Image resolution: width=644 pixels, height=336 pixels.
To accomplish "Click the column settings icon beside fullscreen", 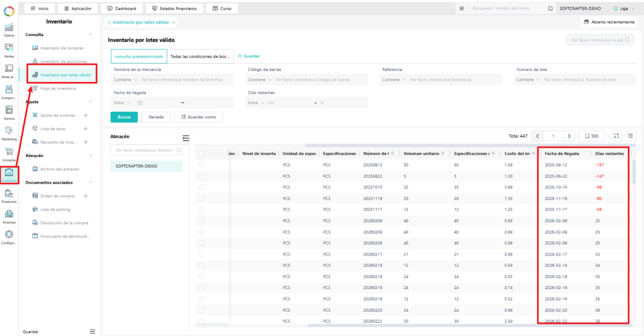I will point(630,136).
